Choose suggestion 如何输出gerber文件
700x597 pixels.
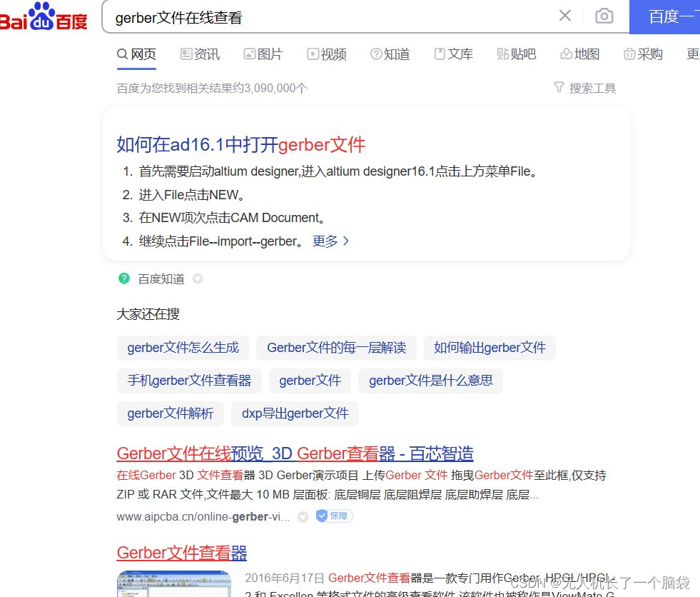pyautogui.click(x=490, y=348)
